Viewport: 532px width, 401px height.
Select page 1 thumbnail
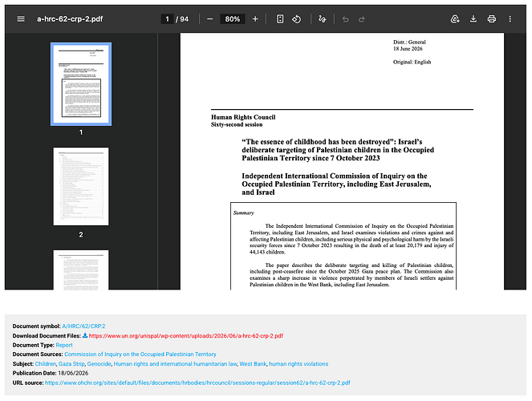click(x=81, y=84)
